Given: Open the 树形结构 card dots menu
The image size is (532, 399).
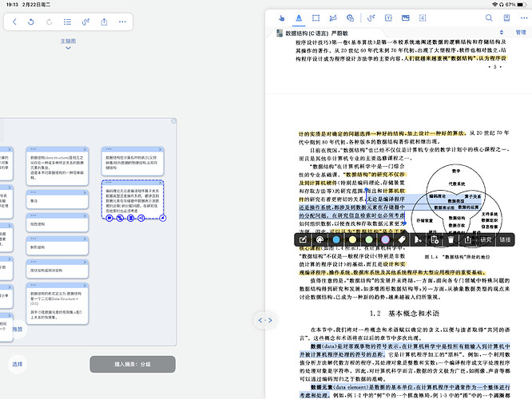Looking at the screenshot, I should click(34, 239).
